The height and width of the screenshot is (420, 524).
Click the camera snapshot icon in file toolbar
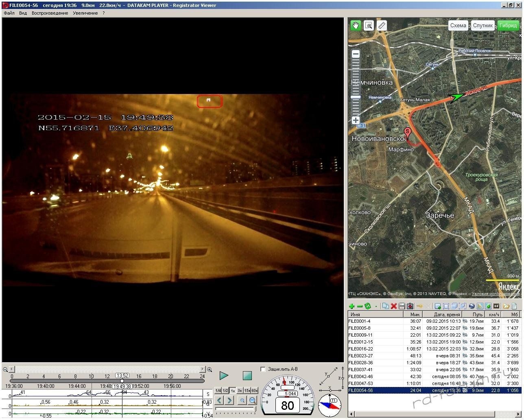pos(410,306)
